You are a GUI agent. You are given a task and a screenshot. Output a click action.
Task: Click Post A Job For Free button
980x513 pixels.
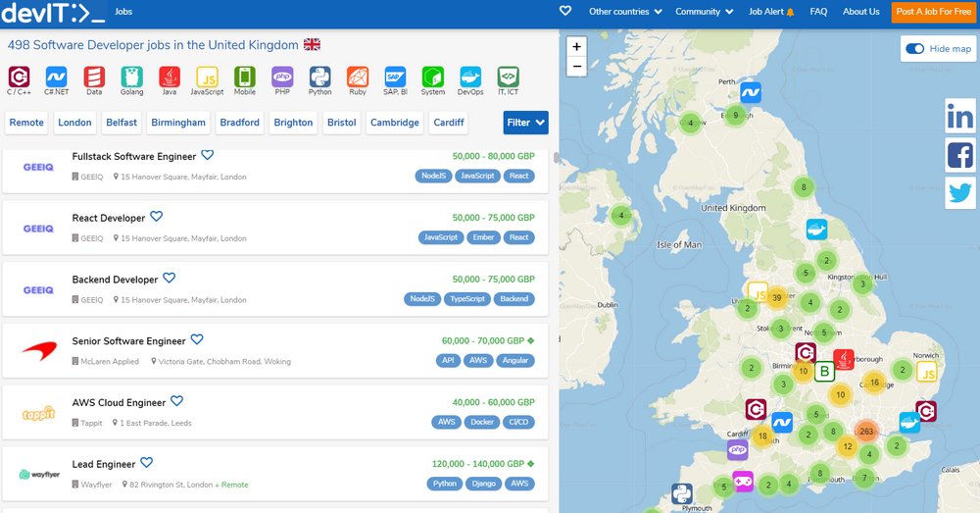(934, 11)
